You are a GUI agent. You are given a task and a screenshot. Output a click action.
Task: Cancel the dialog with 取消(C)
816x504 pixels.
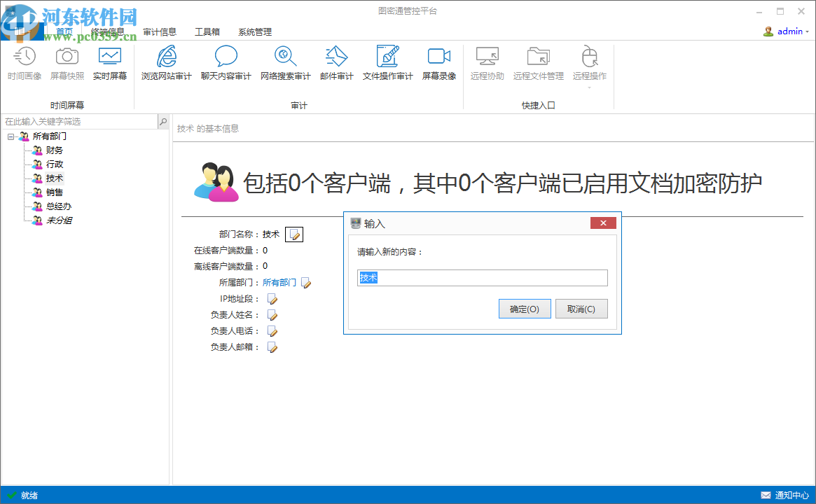581,309
